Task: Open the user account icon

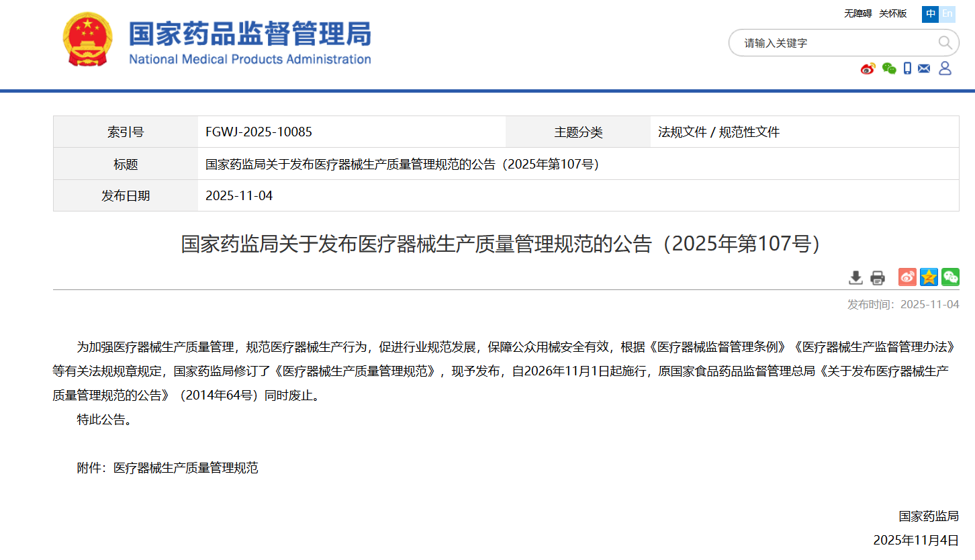Action: point(945,68)
